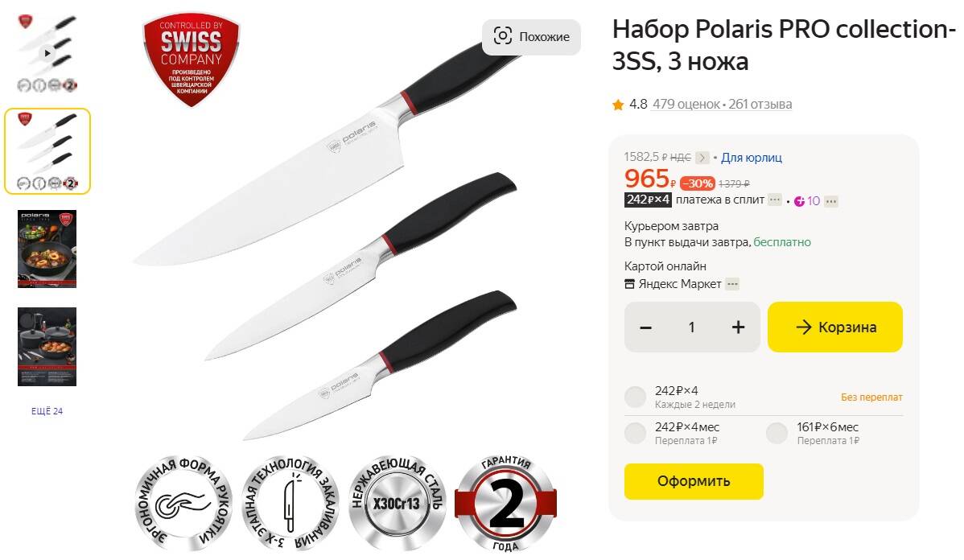Show ЕЩЁ 24 more photos
This screenshot has height=560, width=964.
click(x=47, y=410)
